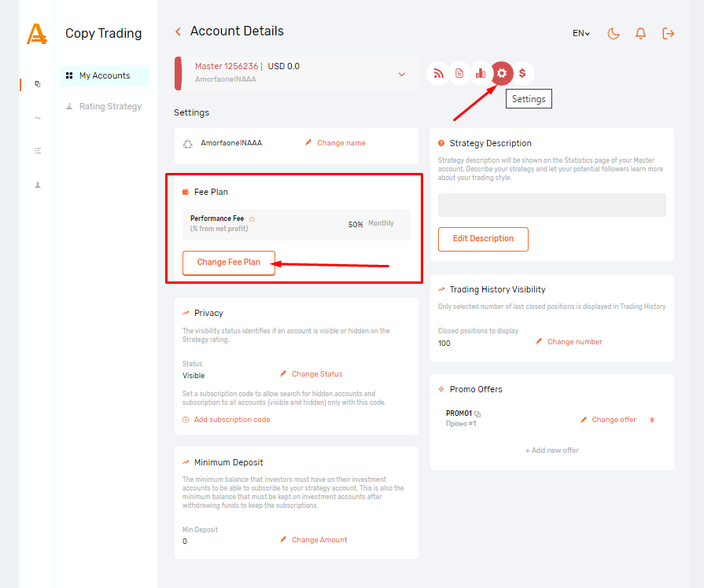Click the RSS feed icon in toolbar
The width and height of the screenshot is (704, 588).
tap(438, 74)
